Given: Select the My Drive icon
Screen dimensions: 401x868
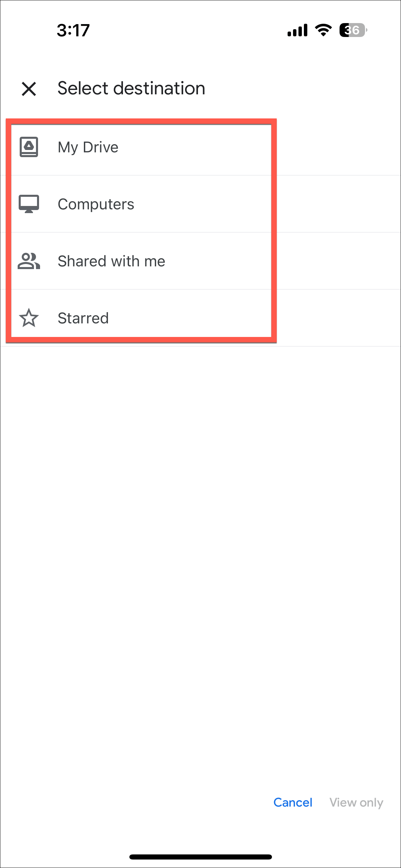Looking at the screenshot, I should click(29, 147).
